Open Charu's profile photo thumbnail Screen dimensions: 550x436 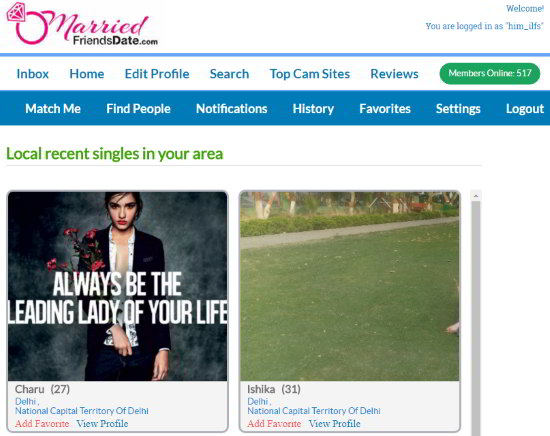(x=118, y=286)
